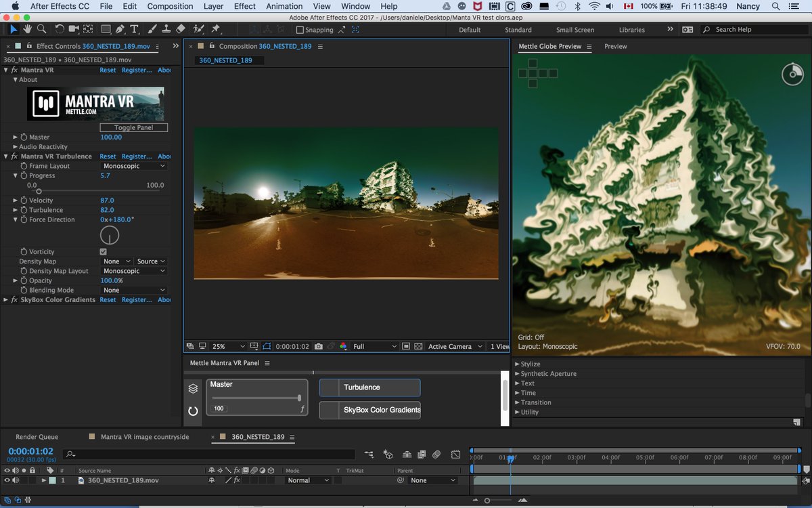Uncheck the Vorticity checkbox
Screen dimensions: 812x508
(104, 252)
